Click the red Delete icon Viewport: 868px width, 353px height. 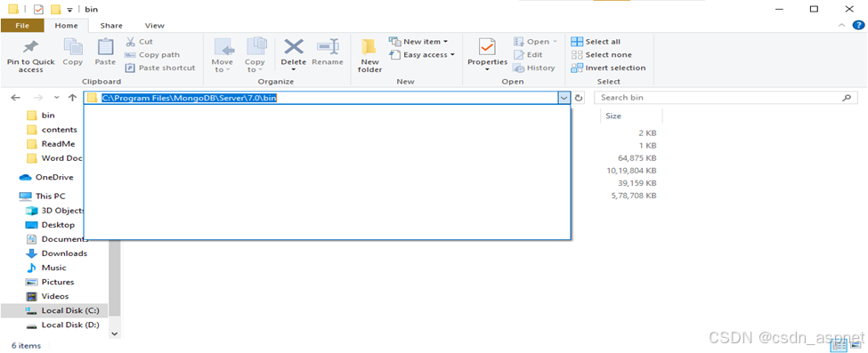[294, 46]
